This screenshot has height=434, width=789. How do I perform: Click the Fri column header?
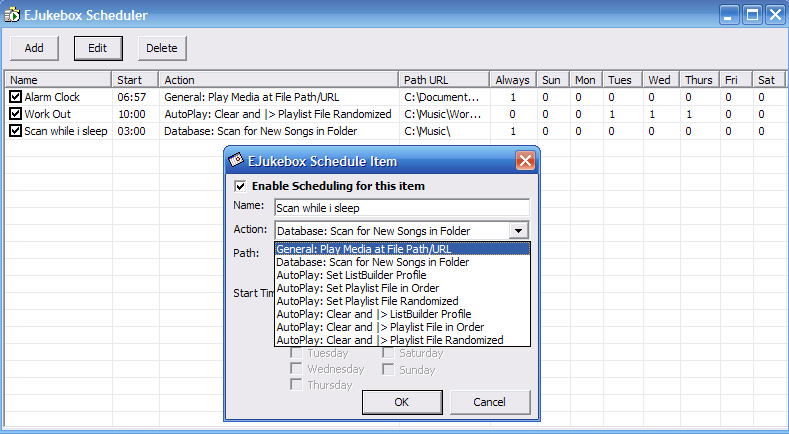pos(736,80)
